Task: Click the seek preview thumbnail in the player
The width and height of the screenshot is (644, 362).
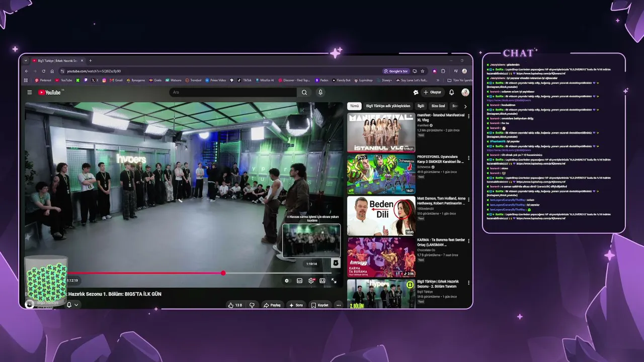Action: [311, 240]
